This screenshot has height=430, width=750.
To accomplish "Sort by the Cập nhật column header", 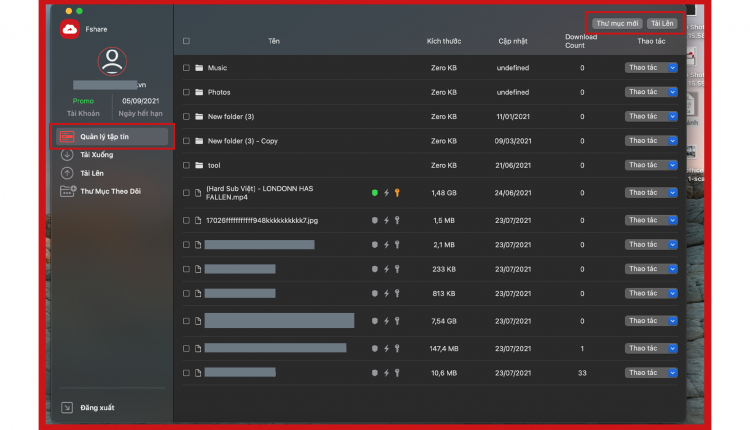I will [513, 41].
